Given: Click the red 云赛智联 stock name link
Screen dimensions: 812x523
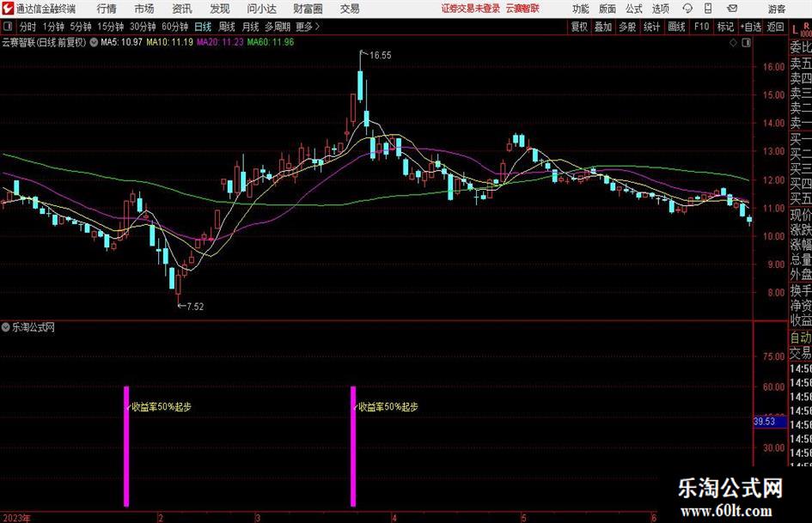Looking at the screenshot, I should click(522, 9).
